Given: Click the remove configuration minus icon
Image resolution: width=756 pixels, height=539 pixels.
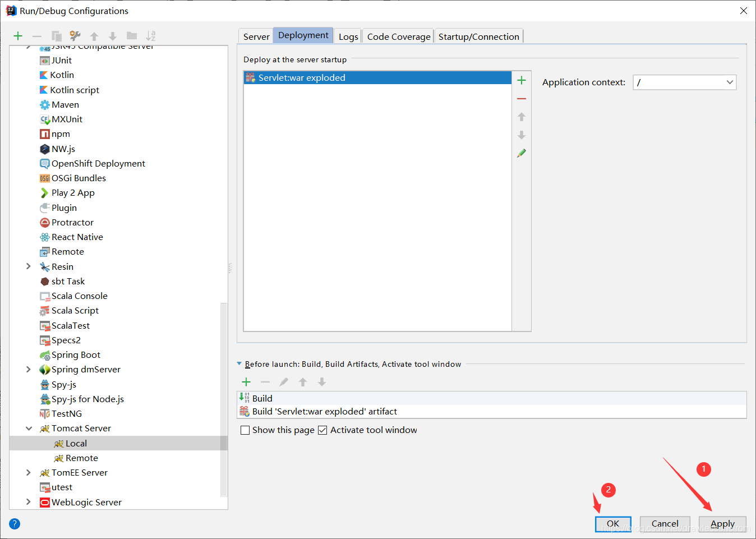Looking at the screenshot, I should tap(37, 36).
